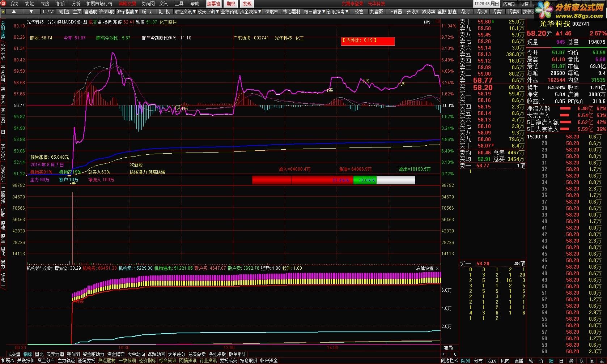Image resolution: width=607 pixels, height=364 pixels.
Task: Click the 右键设置 label in indicator panel
Action: point(425,269)
